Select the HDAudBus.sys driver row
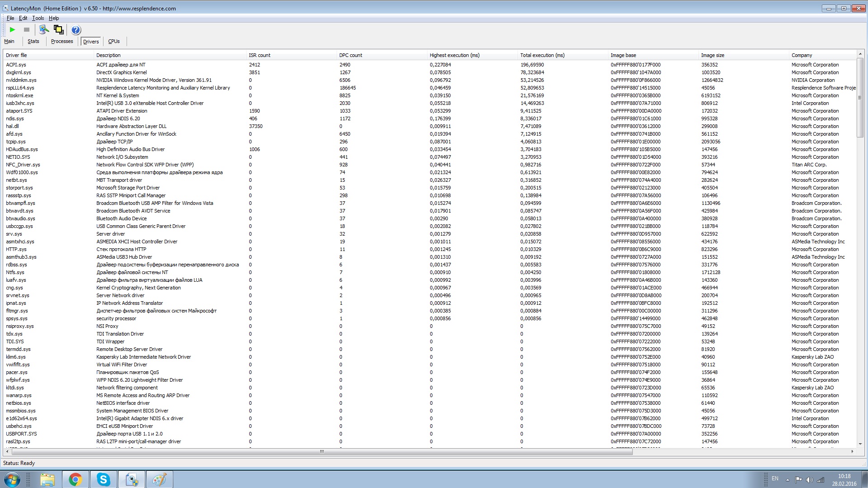868x488 pixels. point(430,149)
